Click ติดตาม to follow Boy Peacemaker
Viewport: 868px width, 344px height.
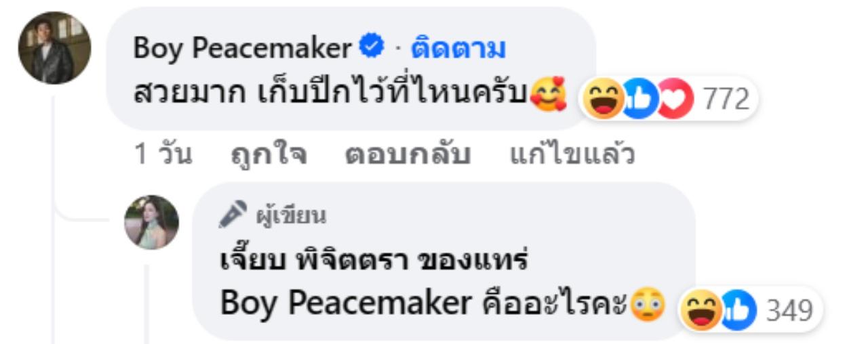point(458,48)
